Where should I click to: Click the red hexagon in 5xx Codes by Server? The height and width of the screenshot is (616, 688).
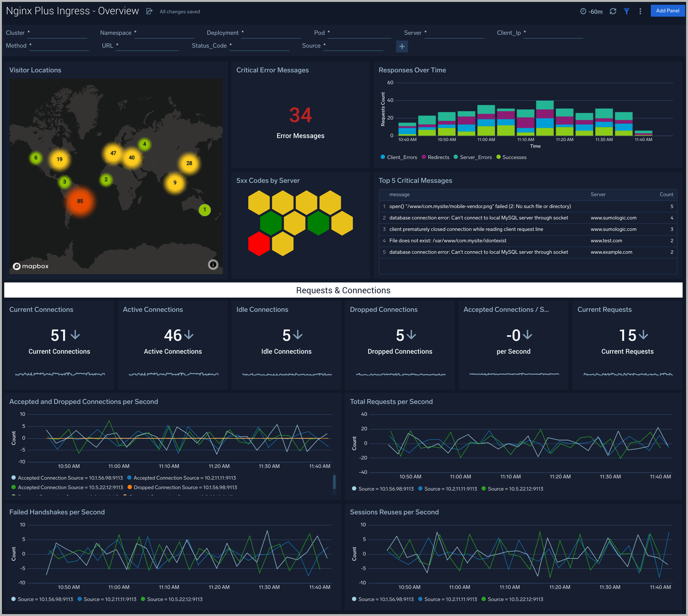point(259,243)
